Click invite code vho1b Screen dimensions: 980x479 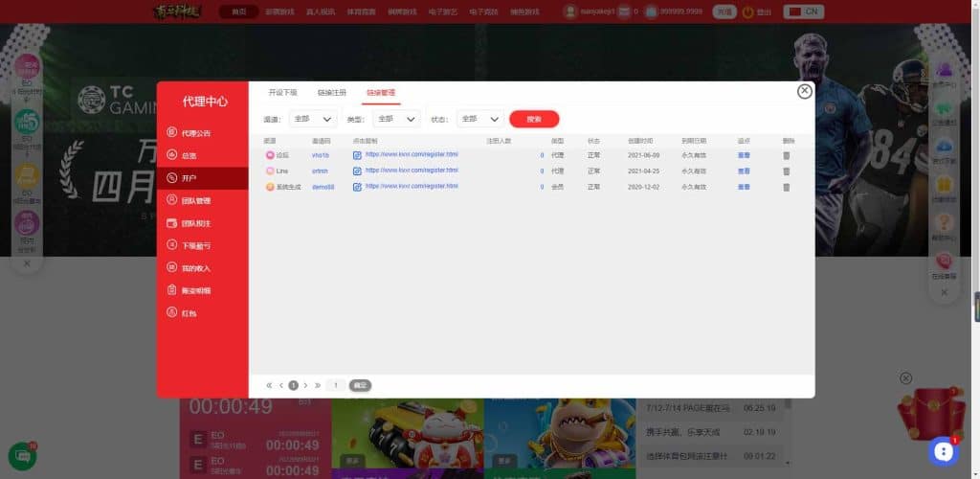tap(321, 155)
